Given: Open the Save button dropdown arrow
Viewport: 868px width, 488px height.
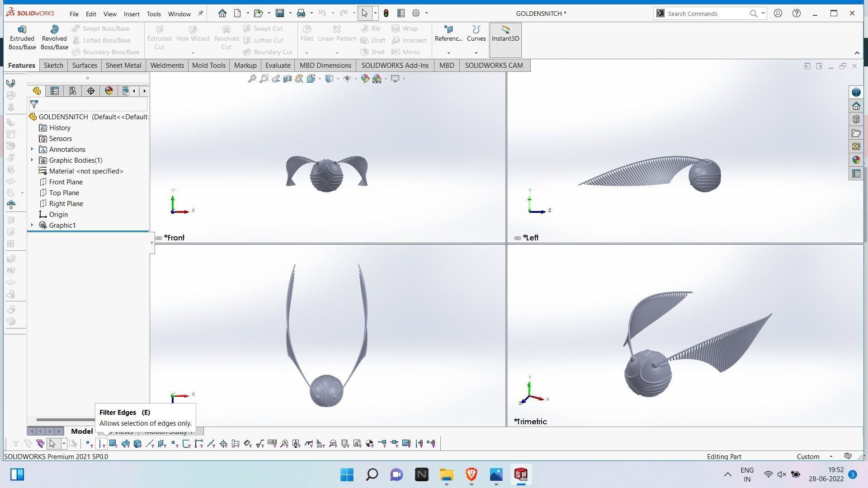Looking at the screenshot, I should pyautogui.click(x=290, y=13).
